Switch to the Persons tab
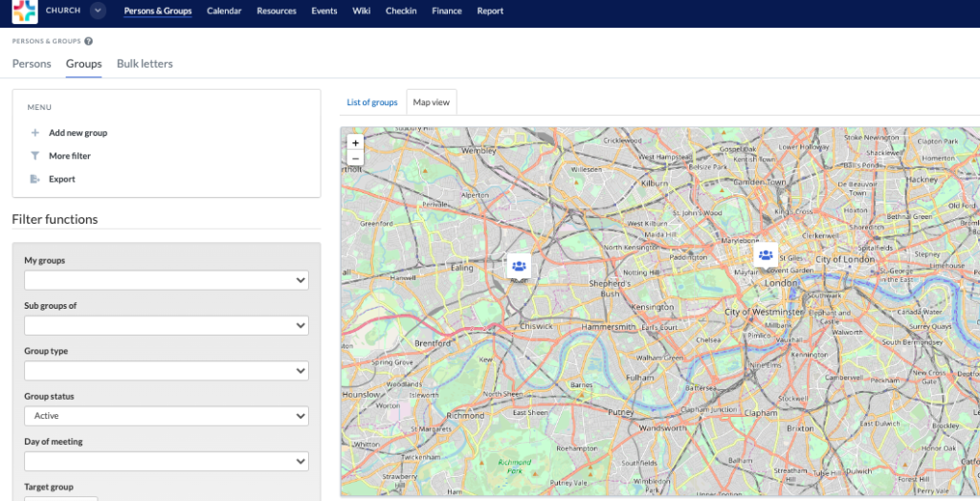The height and width of the screenshot is (501, 980). [x=32, y=64]
